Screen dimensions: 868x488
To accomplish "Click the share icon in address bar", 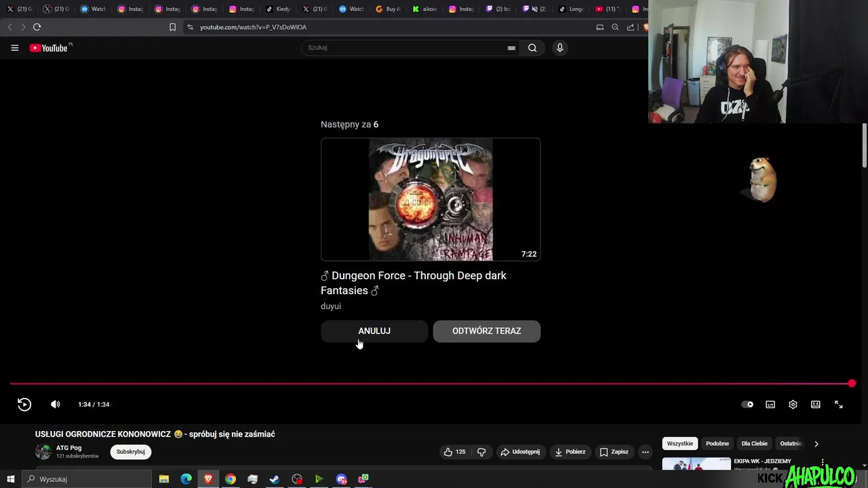I will coord(631,27).
